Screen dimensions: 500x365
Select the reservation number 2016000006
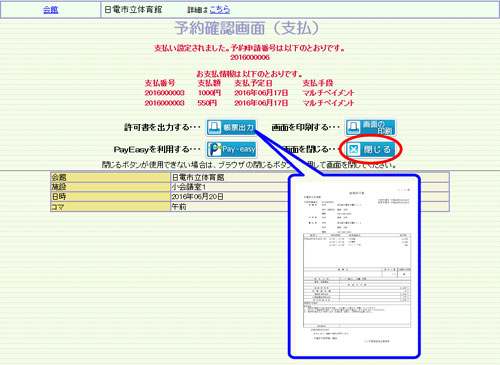click(250, 57)
